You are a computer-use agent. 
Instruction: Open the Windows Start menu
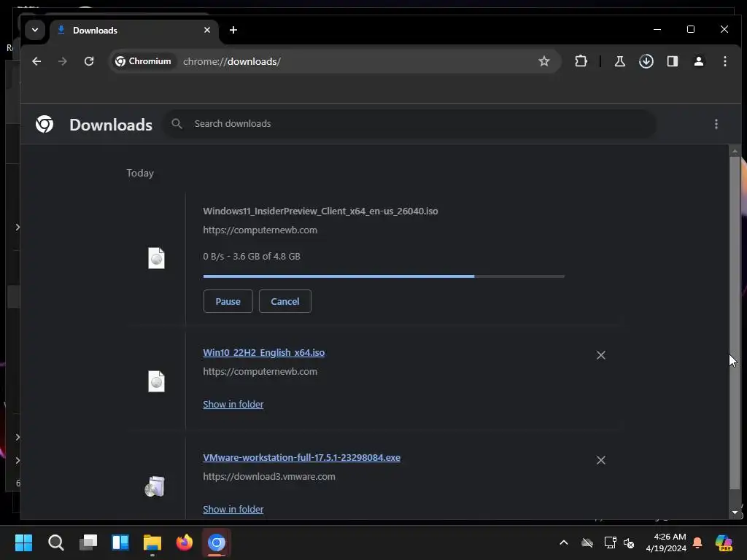[23, 542]
